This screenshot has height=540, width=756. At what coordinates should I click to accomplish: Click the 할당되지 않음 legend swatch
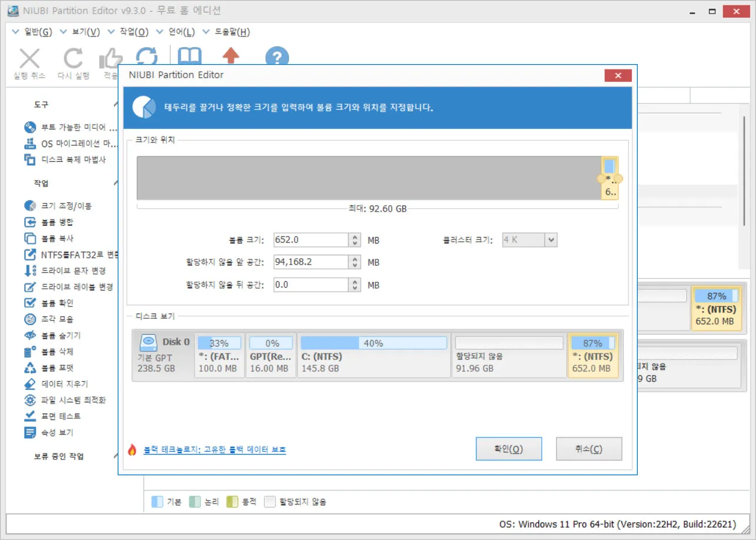(270, 502)
